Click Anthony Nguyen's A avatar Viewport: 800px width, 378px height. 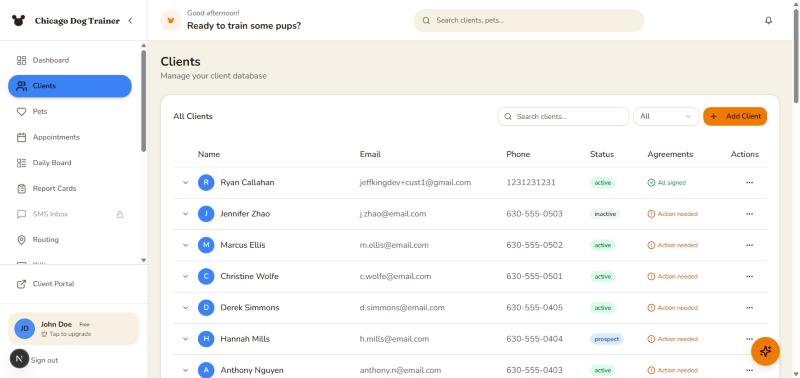206,370
